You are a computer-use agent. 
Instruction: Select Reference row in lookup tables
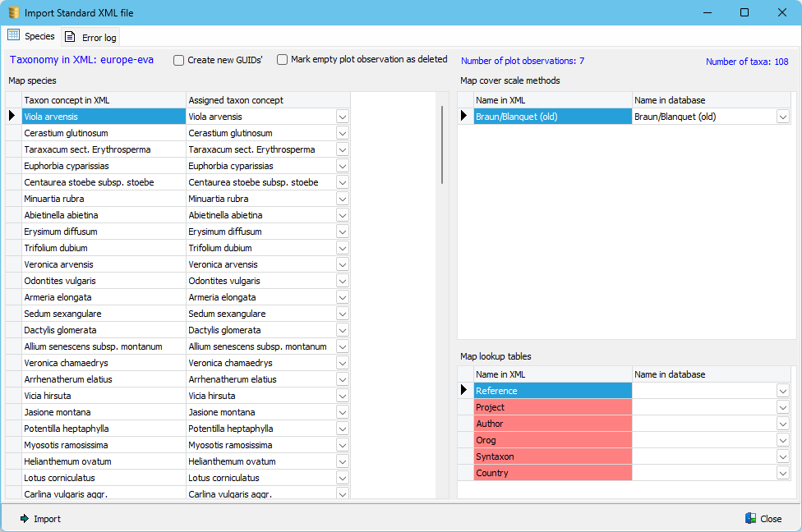click(x=553, y=391)
